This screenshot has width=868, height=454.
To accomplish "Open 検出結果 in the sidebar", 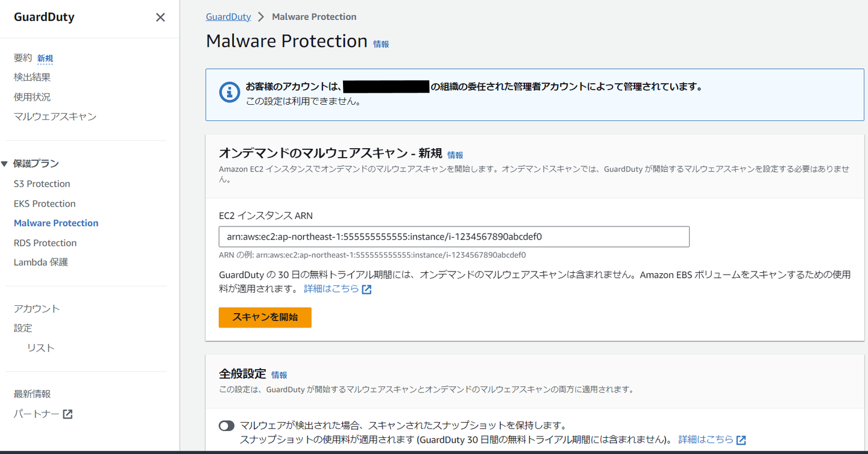I will point(32,77).
